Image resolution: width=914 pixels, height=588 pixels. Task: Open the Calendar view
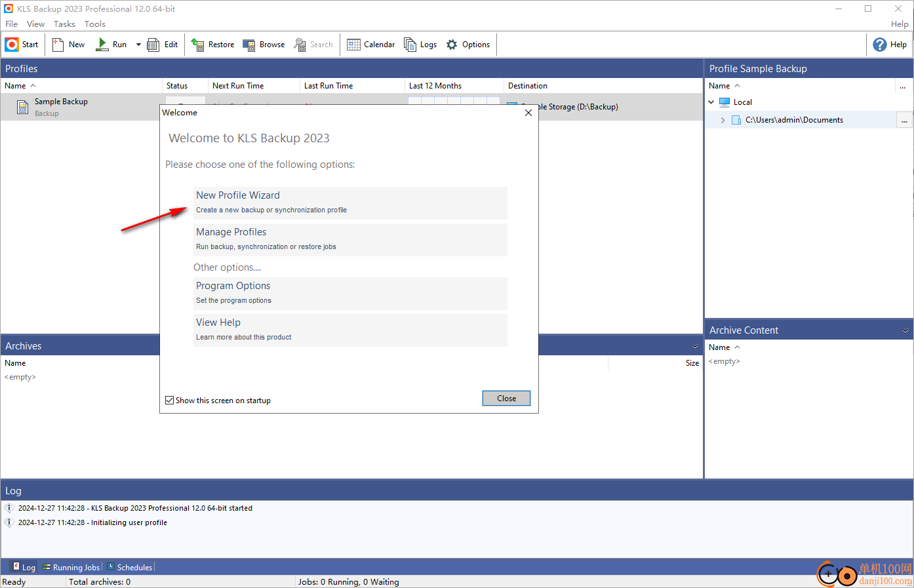(x=371, y=45)
